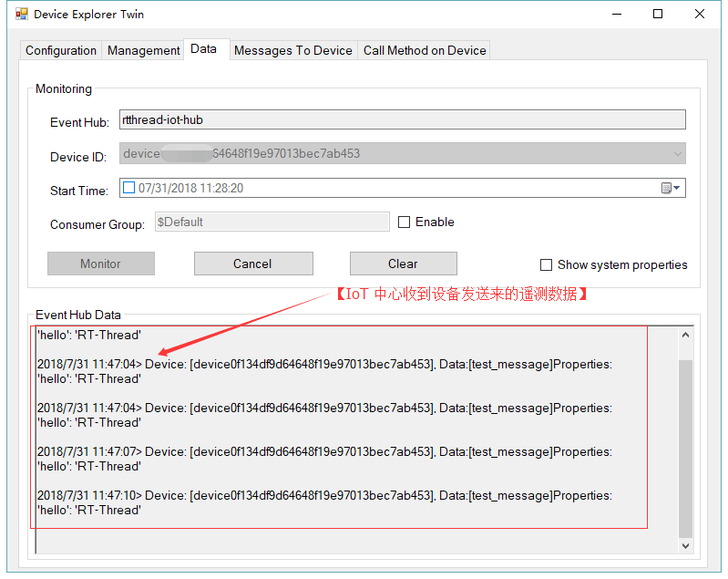Click the Clear button

(403, 264)
